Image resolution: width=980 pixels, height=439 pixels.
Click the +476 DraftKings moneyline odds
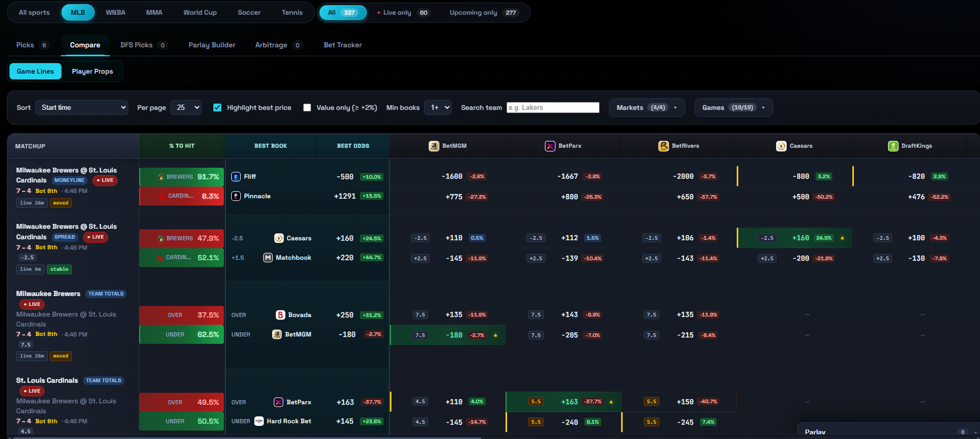916,197
